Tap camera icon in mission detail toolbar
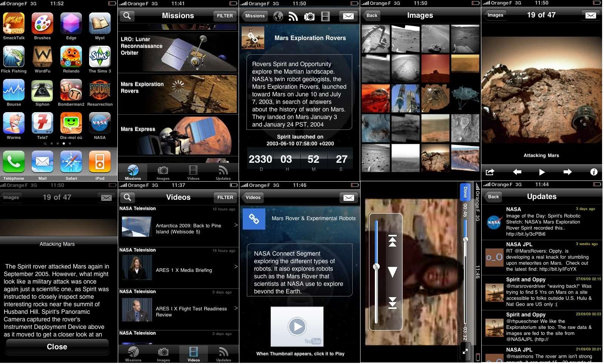 point(309,16)
